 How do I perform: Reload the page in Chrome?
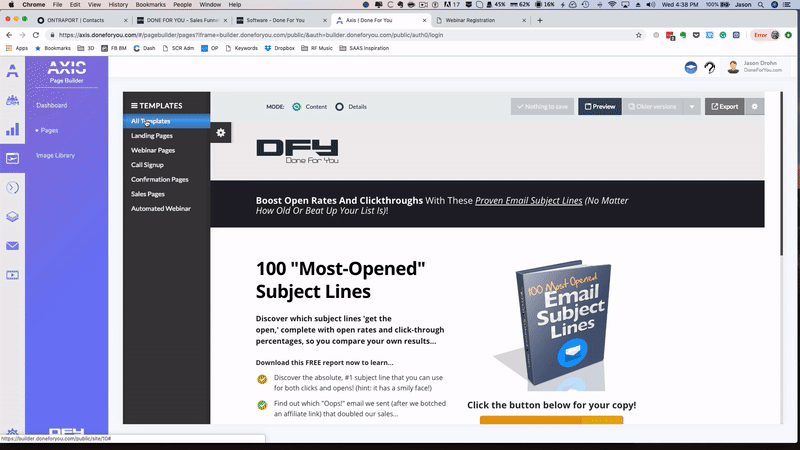point(36,35)
